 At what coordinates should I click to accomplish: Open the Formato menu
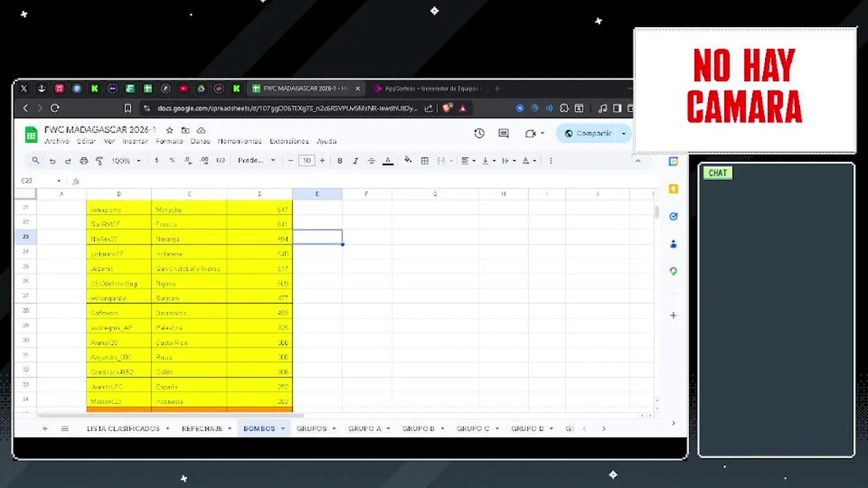click(x=169, y=141)
